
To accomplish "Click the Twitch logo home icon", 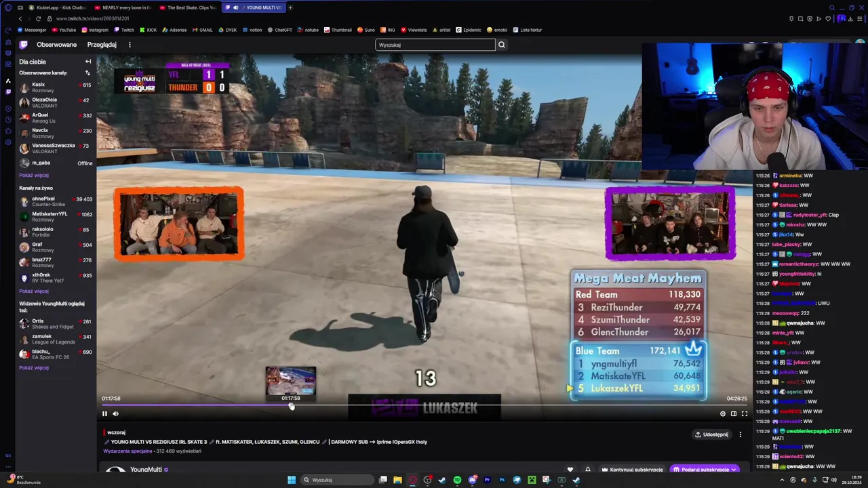I will [x=23, y=45].
